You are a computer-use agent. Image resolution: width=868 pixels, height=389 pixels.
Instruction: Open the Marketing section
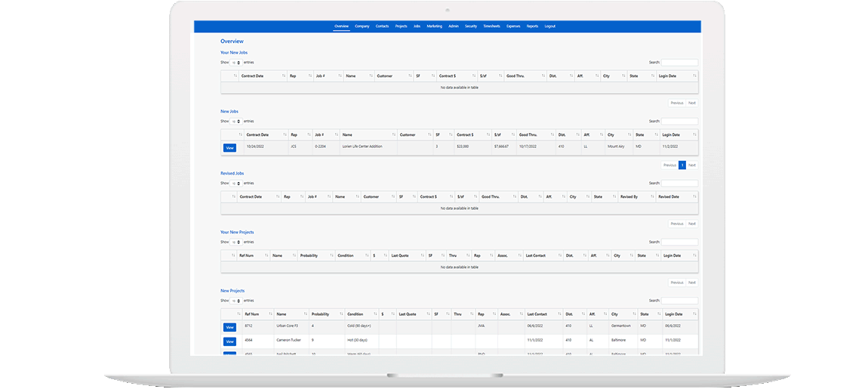(x=435, y=26)
